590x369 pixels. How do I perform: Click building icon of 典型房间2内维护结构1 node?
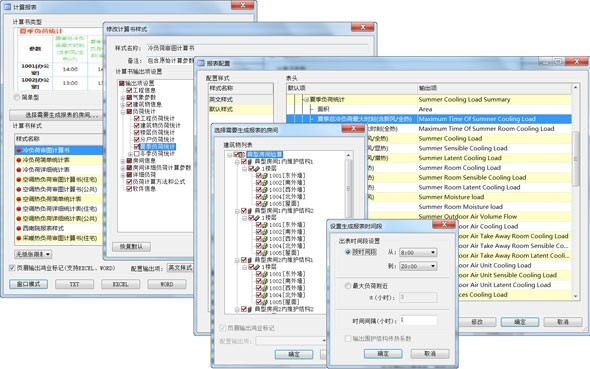pyautogui.click(x=250, y=260)
